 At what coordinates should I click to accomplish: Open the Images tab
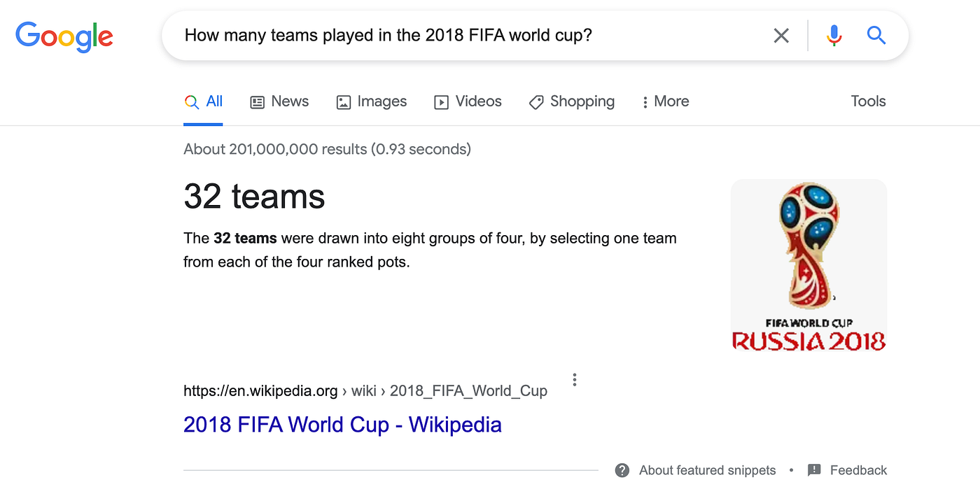click(x=372, y=101)
